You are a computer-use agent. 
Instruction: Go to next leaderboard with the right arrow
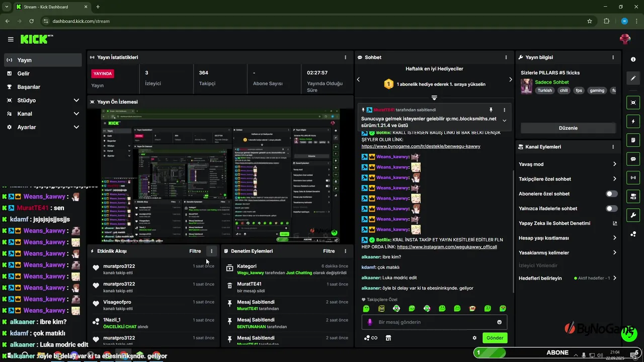[510, 79]
